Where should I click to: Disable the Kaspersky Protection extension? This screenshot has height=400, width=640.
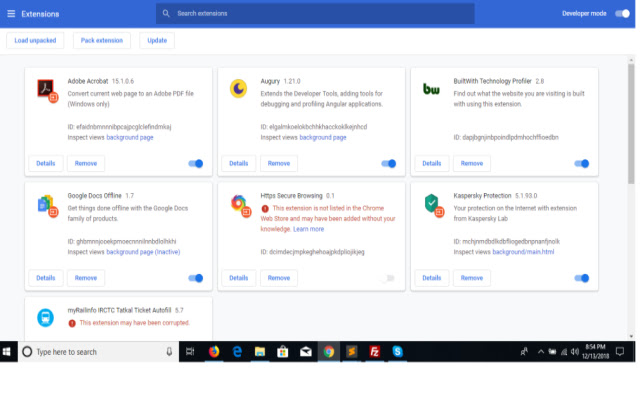coord(582,278)
